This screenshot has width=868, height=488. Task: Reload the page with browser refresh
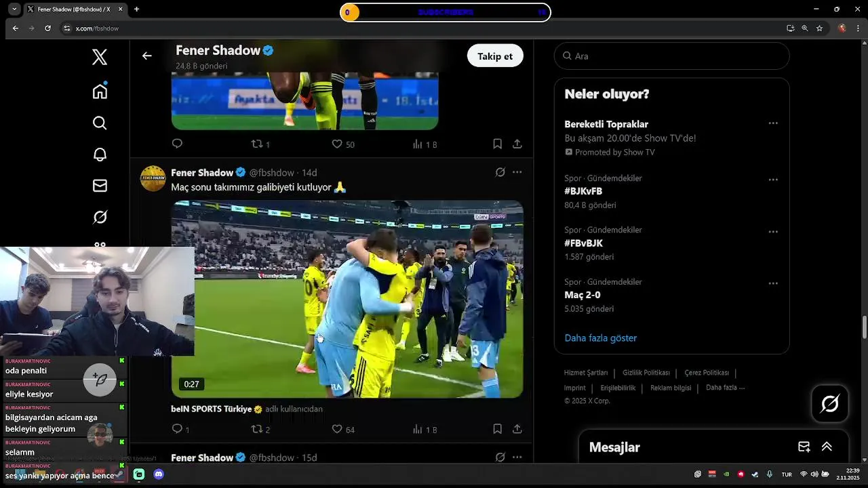47,28
